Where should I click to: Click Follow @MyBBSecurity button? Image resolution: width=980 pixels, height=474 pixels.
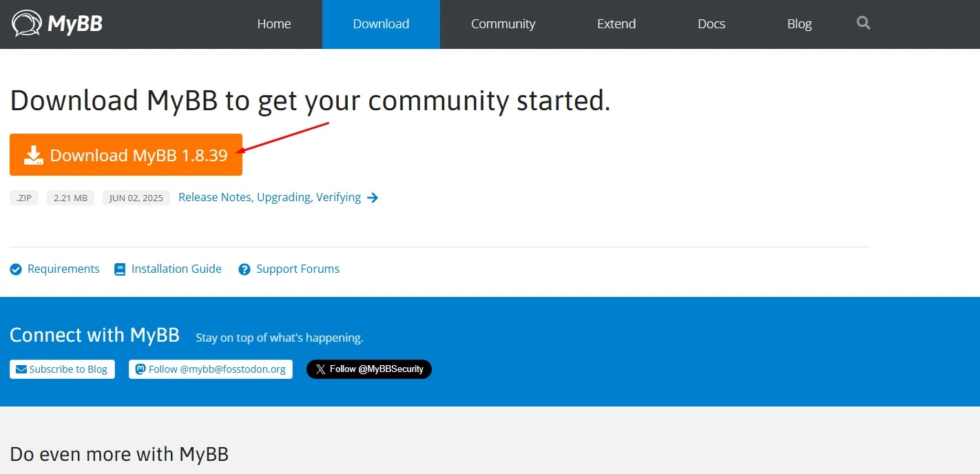pos(369,369)
